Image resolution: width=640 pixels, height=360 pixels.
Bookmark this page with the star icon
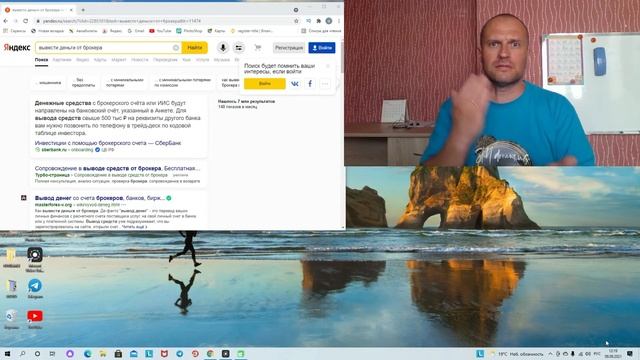click(x=296, y=21)
